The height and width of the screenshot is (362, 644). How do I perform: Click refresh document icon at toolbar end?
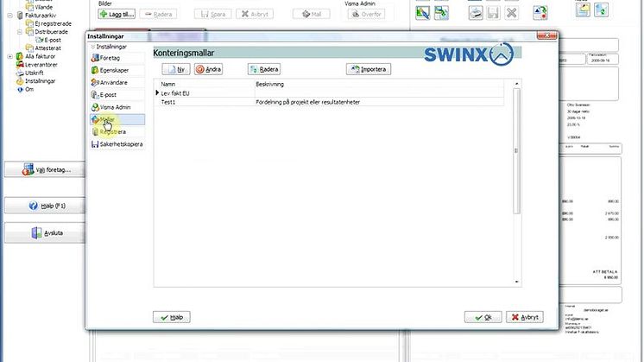[602, 10]
